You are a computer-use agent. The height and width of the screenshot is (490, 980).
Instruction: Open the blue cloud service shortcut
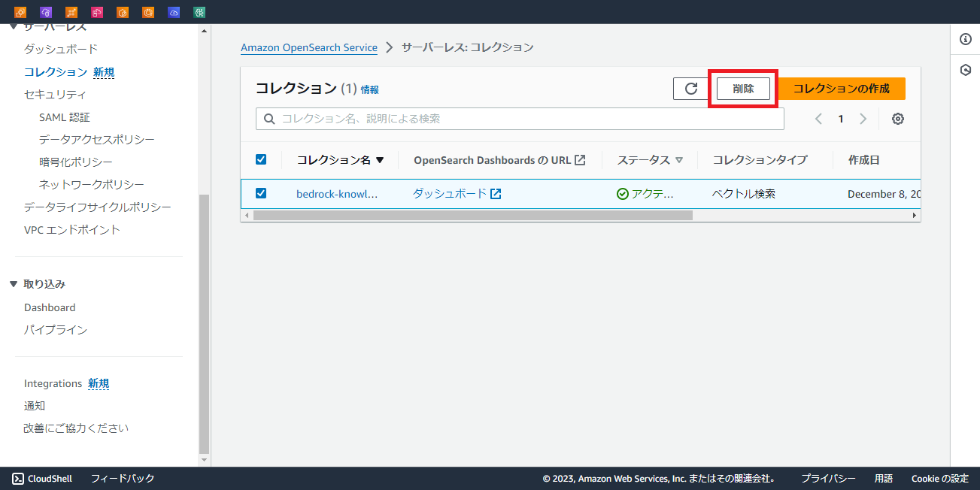tap(174, 12)
